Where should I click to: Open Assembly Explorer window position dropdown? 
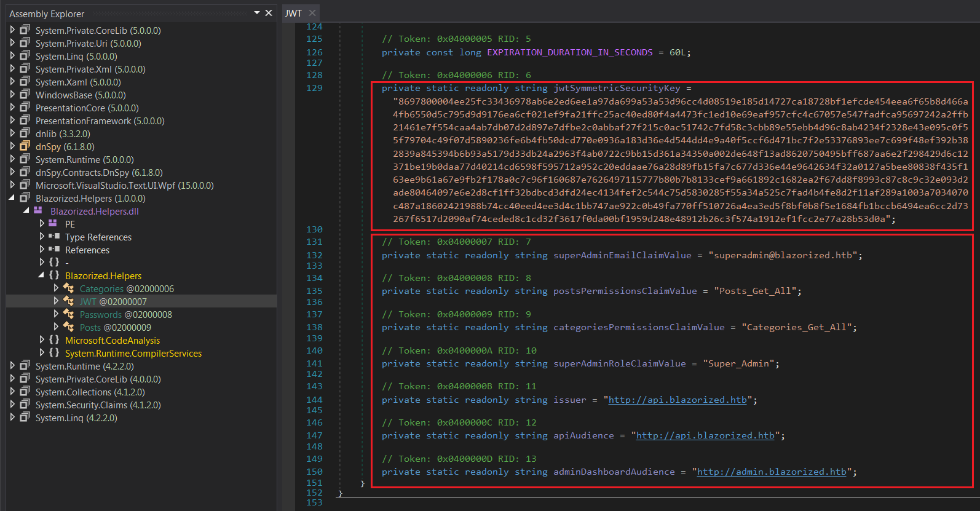coord(257,13)
